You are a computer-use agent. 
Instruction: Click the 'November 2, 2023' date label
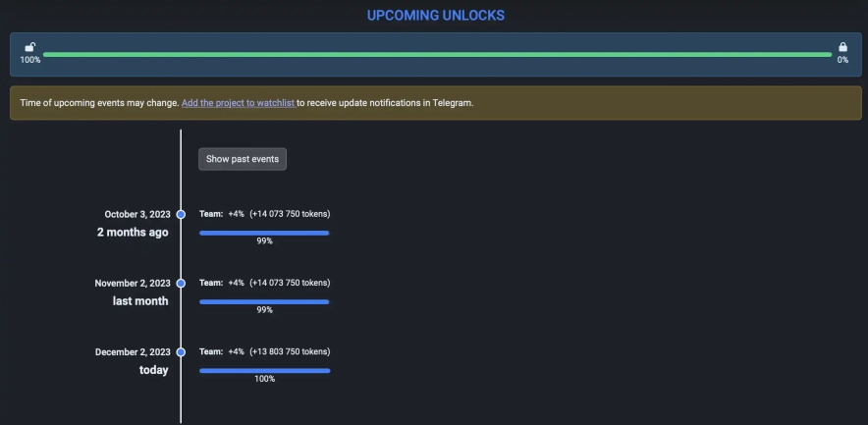(x=133, y=283)
